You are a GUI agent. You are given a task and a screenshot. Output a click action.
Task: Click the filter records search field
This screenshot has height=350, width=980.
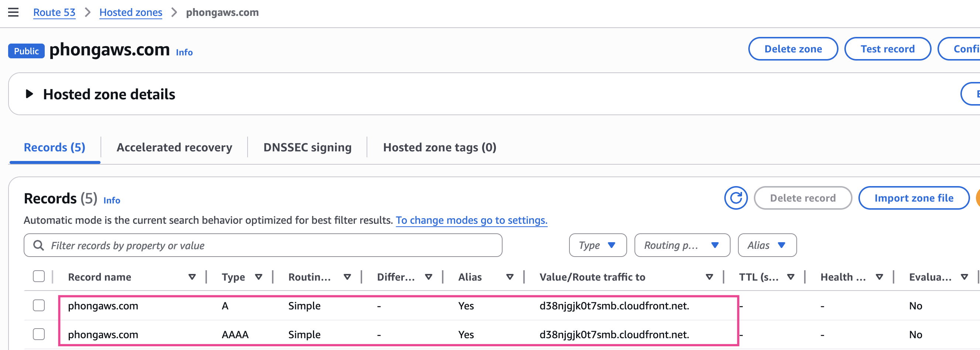click(262, 246)
